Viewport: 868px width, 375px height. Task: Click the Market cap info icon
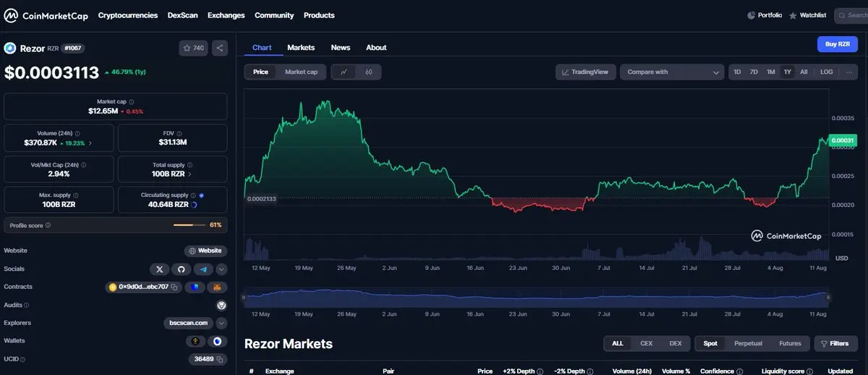click(x=131, y=102)
